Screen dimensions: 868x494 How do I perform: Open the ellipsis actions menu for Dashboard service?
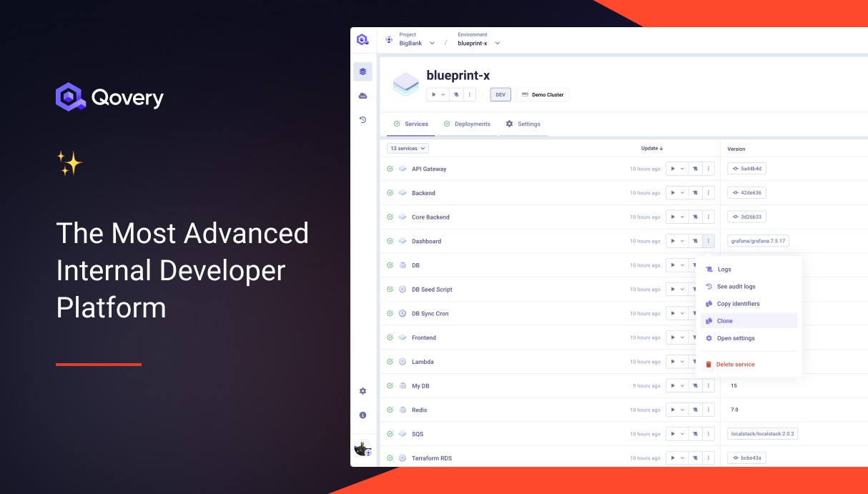click(708, 241)
